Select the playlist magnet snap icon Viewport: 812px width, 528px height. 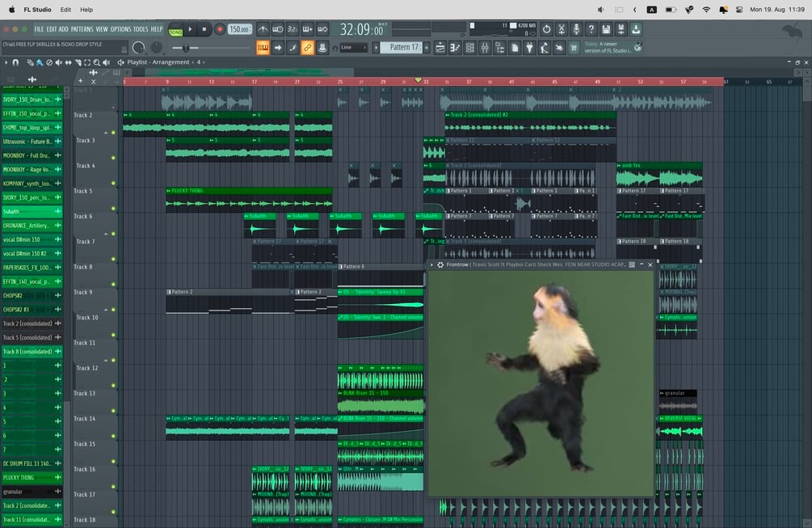15,62
